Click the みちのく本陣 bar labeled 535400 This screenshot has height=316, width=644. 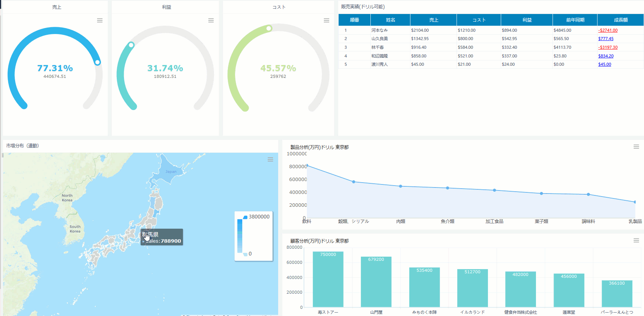(424, 287)
